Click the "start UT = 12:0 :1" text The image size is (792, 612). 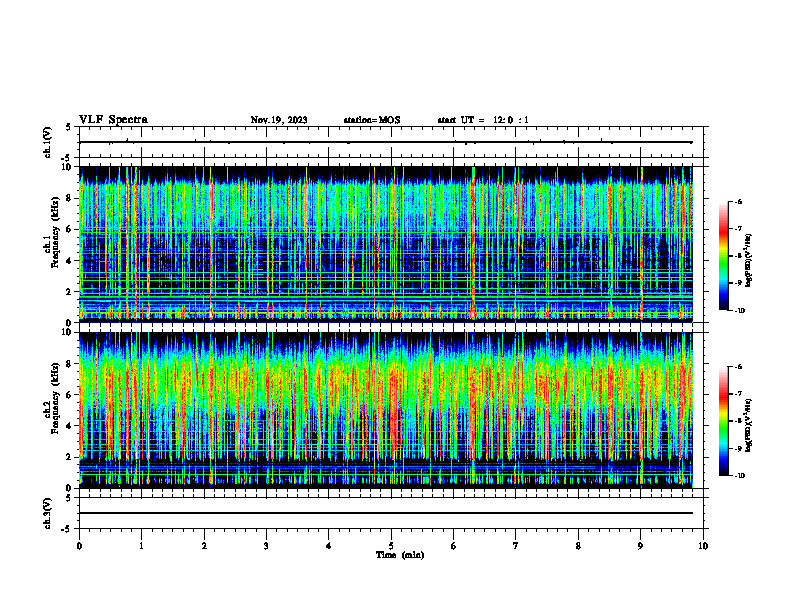click(483, 120)
